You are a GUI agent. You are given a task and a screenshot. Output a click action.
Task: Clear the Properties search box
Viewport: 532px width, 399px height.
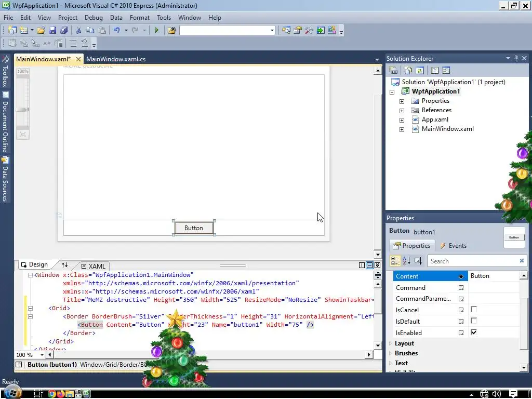tap(522, 261)
